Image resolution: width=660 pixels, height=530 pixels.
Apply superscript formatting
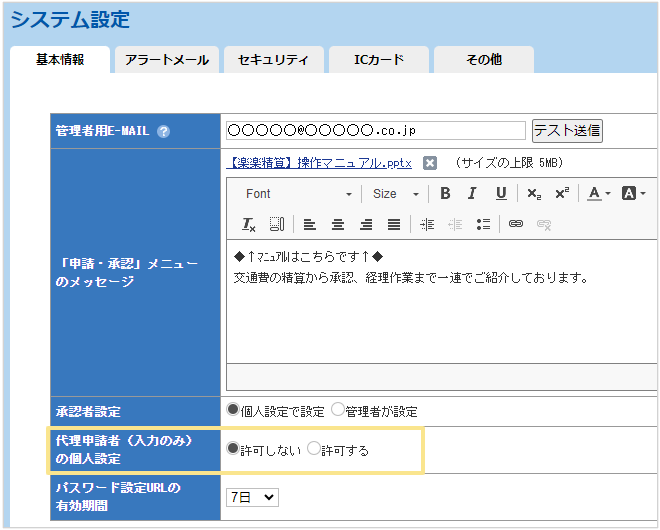tap(561, 194)
